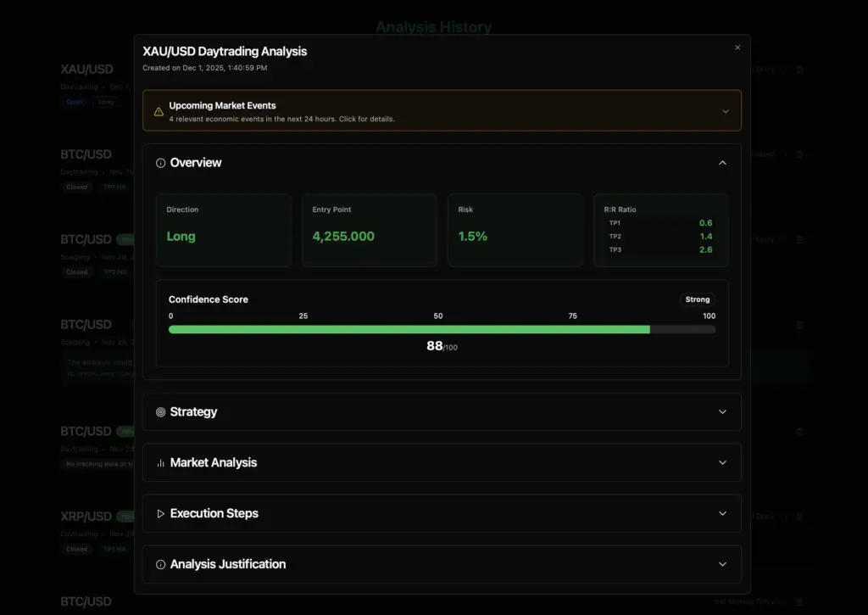Click the Confidence Score progress bar
Image resolution: width=868 pixels, height=615 pixels.
[442, 330]
